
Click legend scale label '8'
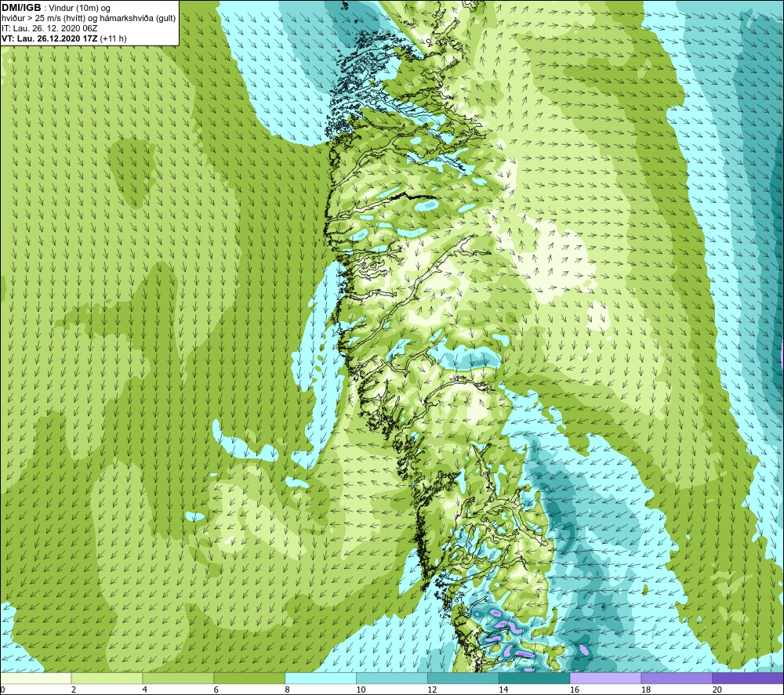click(x=288, y=690)
